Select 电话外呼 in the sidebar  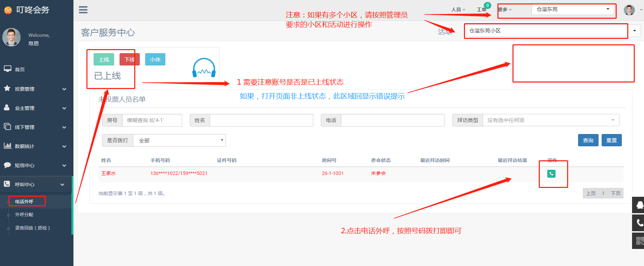click(x=24, y=202)
